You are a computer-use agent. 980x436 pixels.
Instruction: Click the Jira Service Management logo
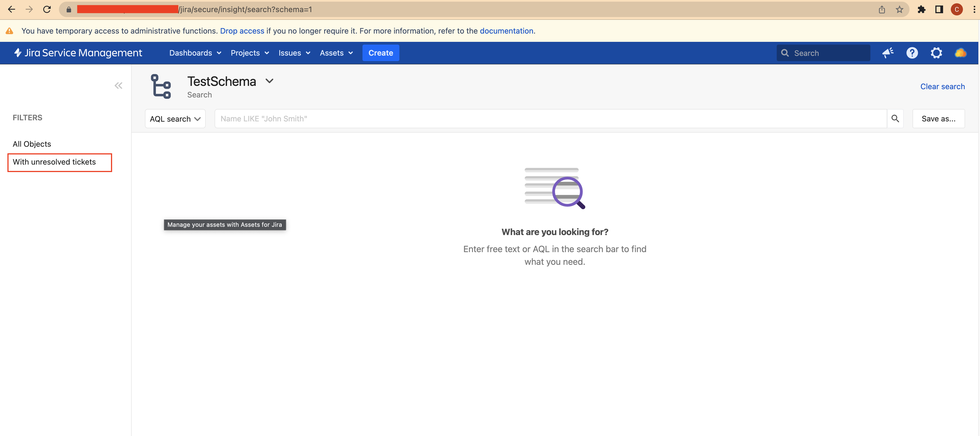78,53
